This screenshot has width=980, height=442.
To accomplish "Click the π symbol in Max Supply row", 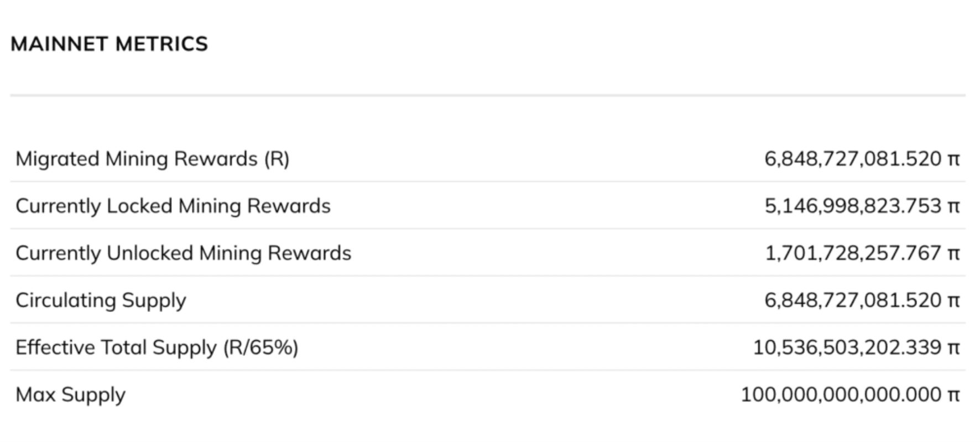I will [x=953, y=395].
